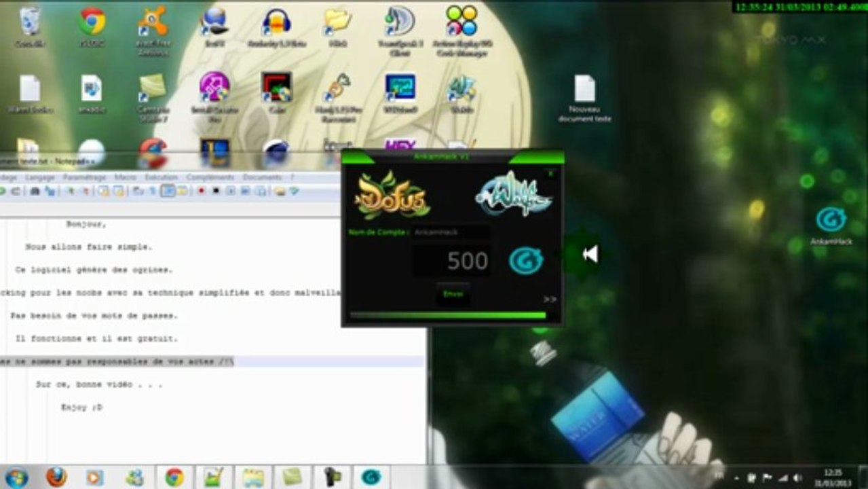Select the Wakfu game logo
The height and width of the screenshot is (489, 868).
click(513, 195)
